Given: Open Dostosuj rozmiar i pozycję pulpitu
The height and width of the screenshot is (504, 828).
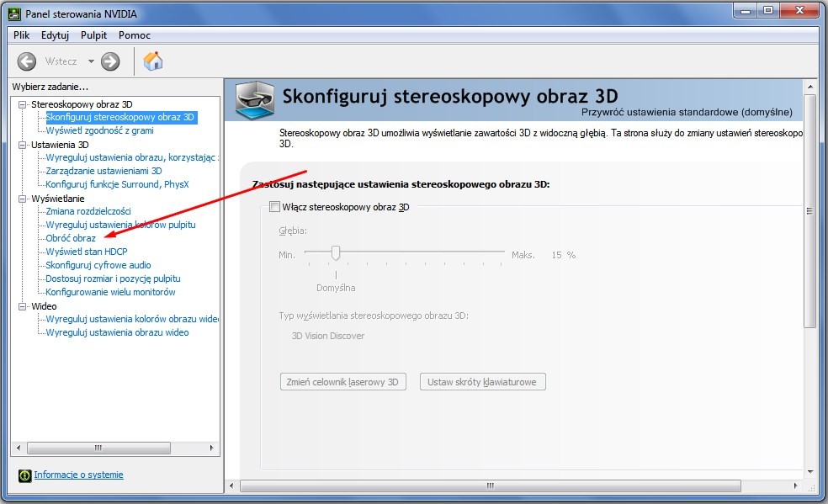Looking at the screenshot, I should 113,279.
